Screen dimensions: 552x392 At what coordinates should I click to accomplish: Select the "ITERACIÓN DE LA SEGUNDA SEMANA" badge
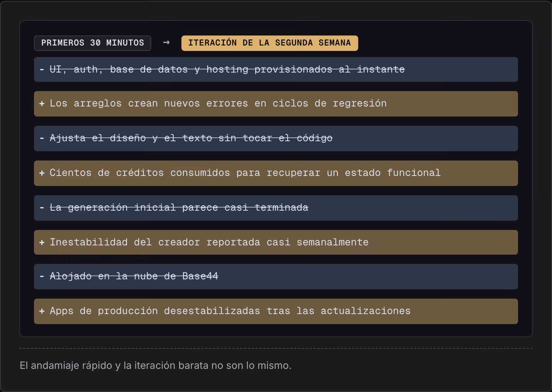point(269,43)
